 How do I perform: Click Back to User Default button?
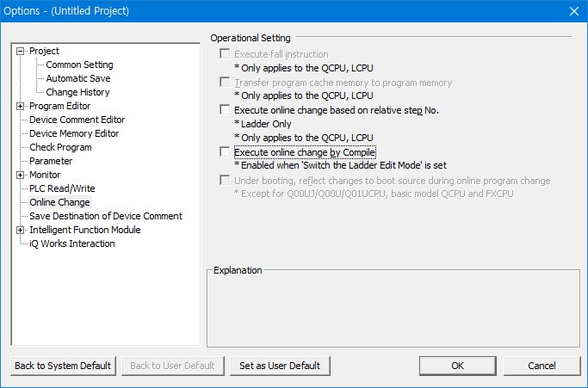pos(172,366)
